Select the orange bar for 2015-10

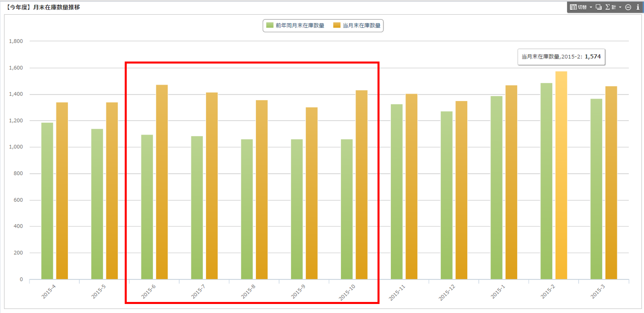point(361,185)
